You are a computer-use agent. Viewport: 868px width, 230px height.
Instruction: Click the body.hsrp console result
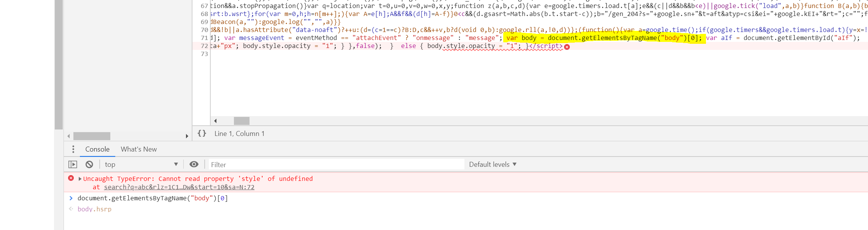click(x=94, y=209)
